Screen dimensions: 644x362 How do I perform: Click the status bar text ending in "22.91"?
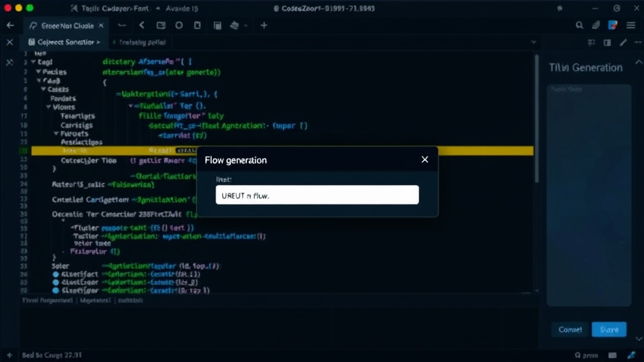52,355
